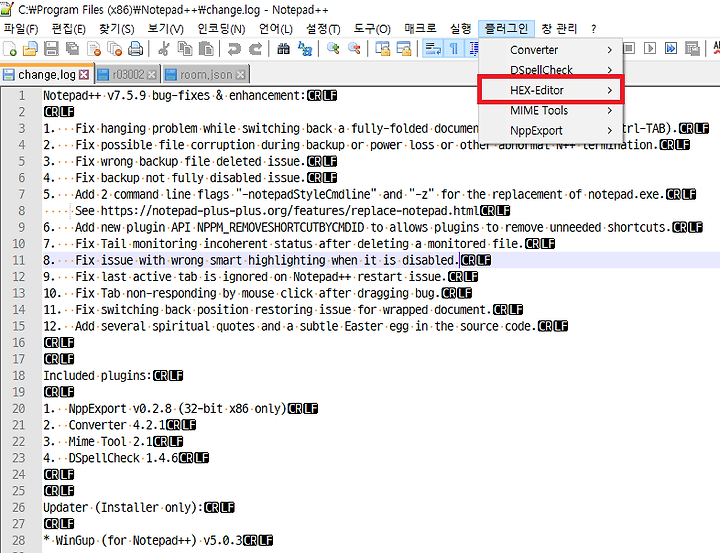The height and width of the screenshot is (553, 720).
Task: Open the 실행 menu
Action: pos(461,29)
